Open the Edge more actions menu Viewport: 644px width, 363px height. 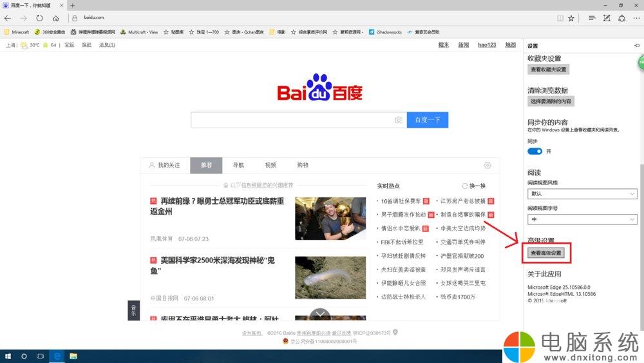point(637,18)
